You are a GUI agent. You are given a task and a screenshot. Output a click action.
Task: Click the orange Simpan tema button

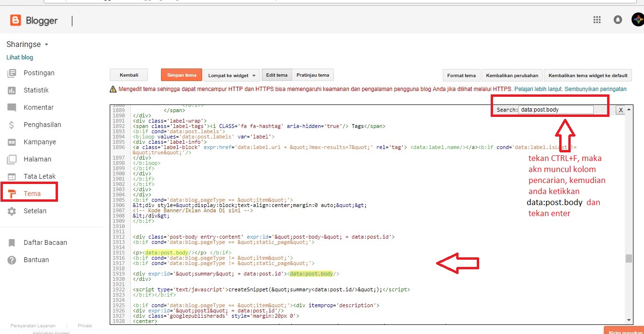[x=182, y=75]
